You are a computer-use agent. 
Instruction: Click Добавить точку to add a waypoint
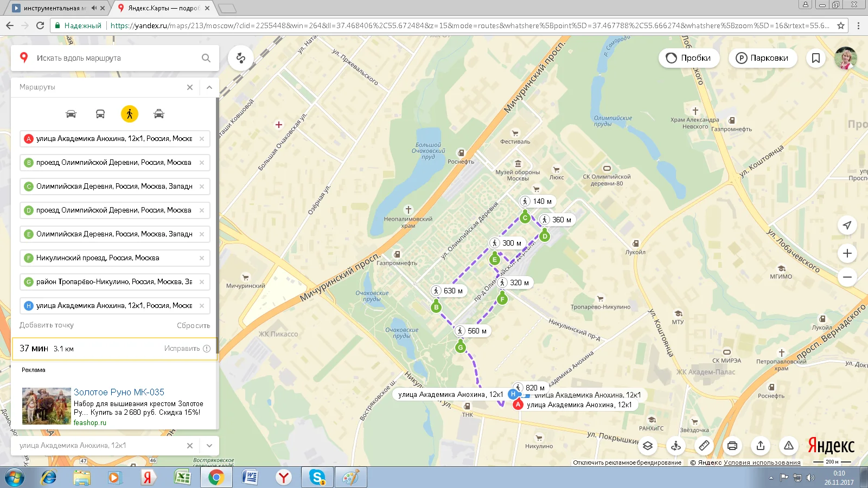(47, 325)
